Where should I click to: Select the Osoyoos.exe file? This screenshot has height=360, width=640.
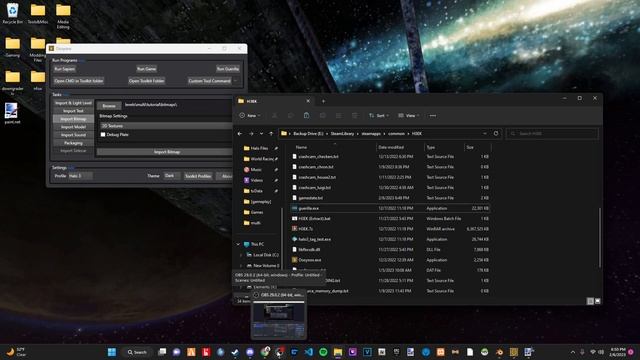391,260
